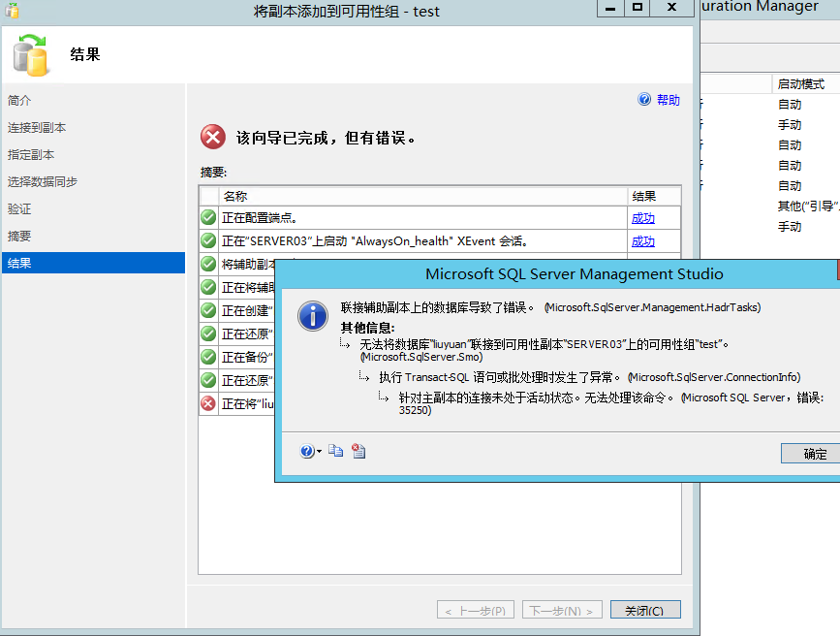Click the help icon in the error dialog
840x636 pixels.
coord(307,451)
